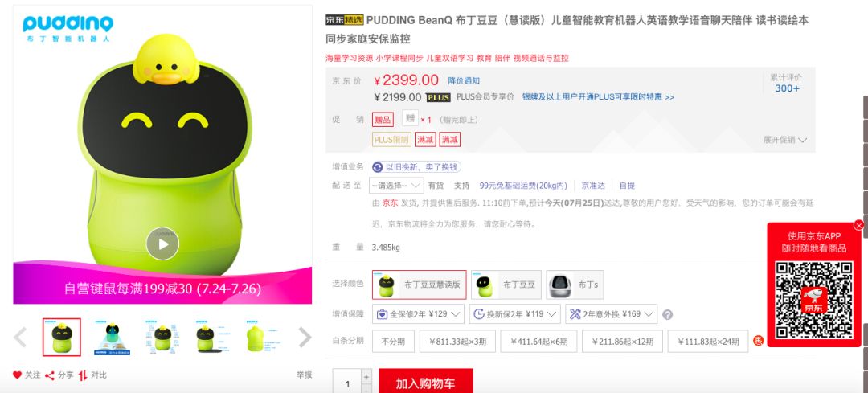
Task: Close the 京东APP QR code popup
Action: click(858, 225)
